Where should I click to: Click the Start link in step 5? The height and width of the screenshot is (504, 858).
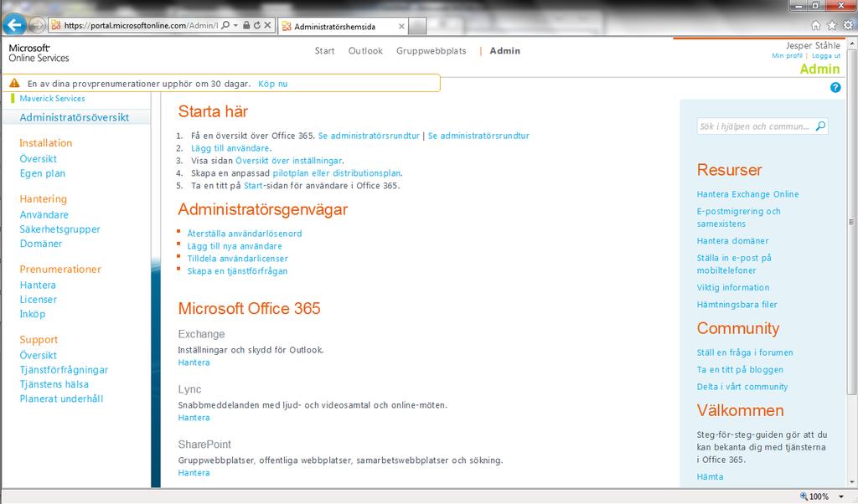click(x=253, y=186)
